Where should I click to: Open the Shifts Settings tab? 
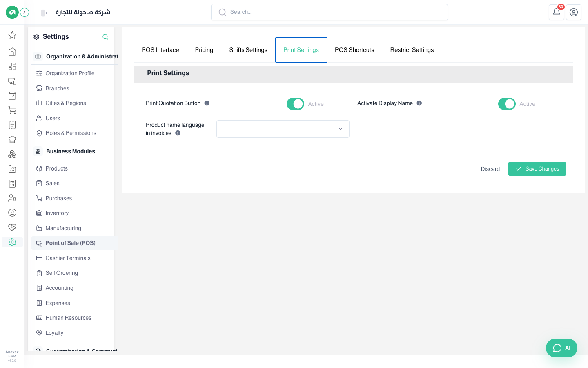[x=248, y=50]
